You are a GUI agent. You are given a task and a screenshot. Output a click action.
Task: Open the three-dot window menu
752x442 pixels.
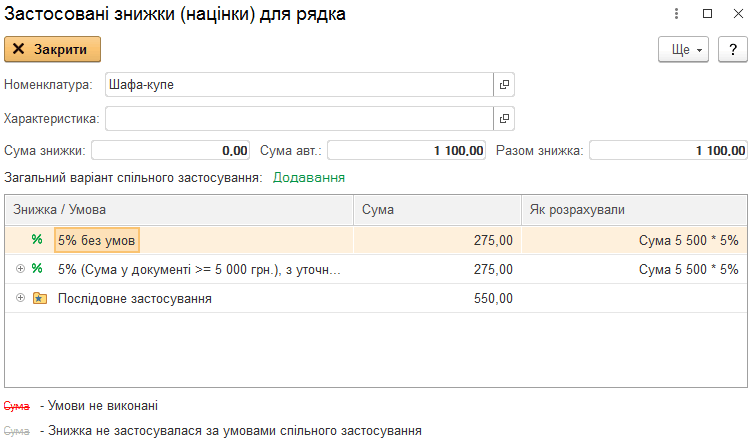pyautogui.click(x=676, y=13)
